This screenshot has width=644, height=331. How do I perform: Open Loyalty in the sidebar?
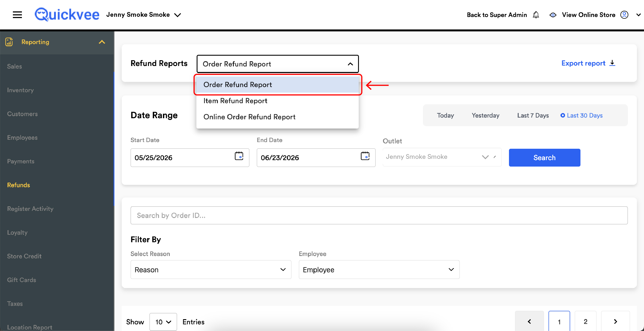point(17,232)
